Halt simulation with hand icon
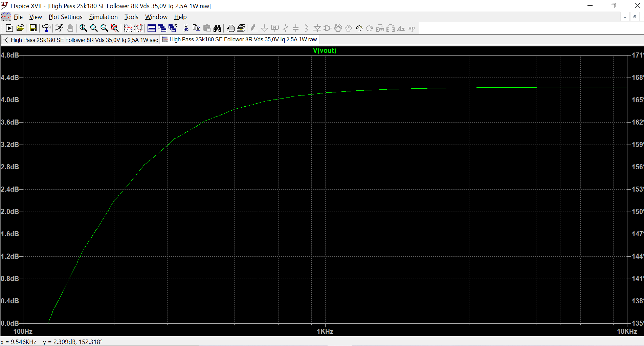 [x=70, y=28]
